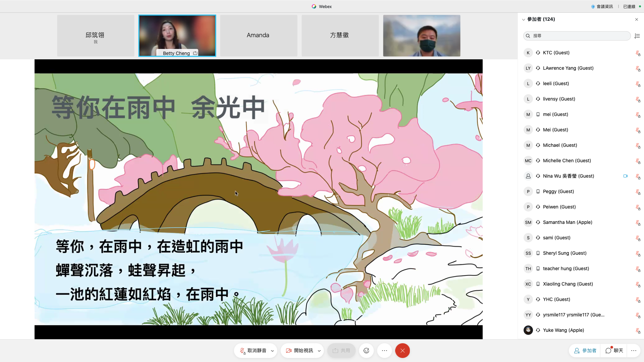Collapse the 參加者 (124) panel chevron
This screenshot has width=644, height=362.
(x=523, y=19)
